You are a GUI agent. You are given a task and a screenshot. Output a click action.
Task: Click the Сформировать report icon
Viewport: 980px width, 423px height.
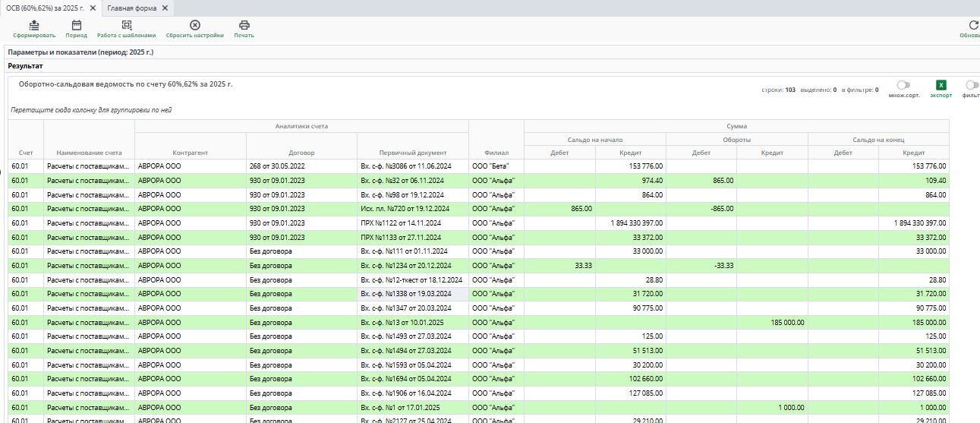pyautogui.click(x=34, y=25)
